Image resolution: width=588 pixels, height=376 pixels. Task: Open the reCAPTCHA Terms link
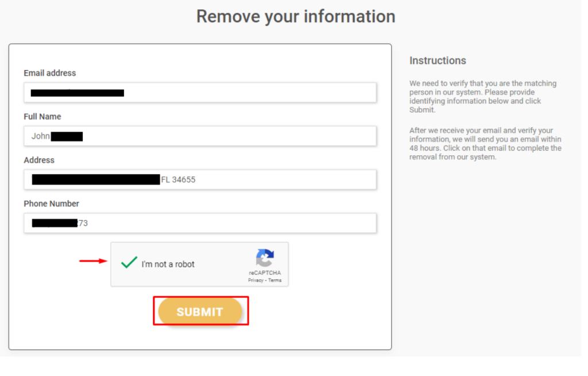click(275, 281)
